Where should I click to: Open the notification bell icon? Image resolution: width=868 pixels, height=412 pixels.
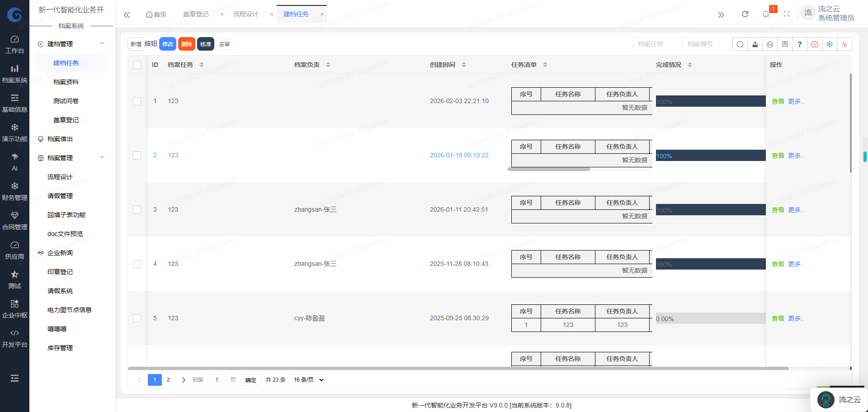(766, 14)
